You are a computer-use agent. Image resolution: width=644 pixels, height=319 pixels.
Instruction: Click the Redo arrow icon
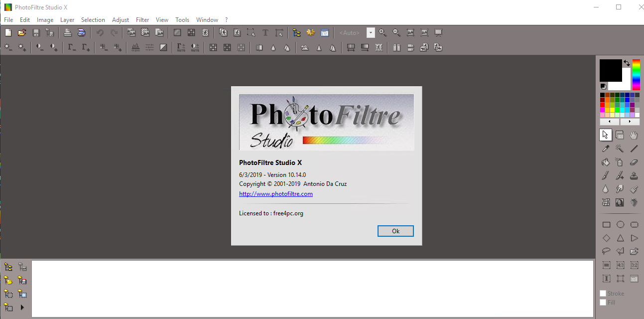[114, 32]
